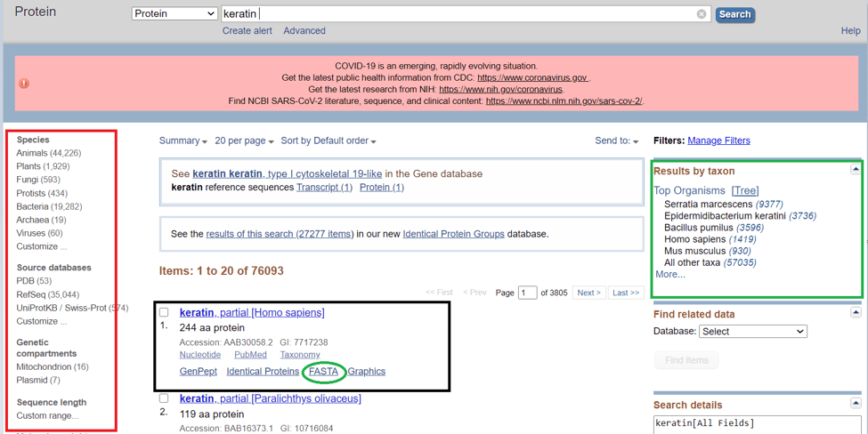Click the page number input field
The width and height of the screenshot is (868, 434).
(527, 293)
